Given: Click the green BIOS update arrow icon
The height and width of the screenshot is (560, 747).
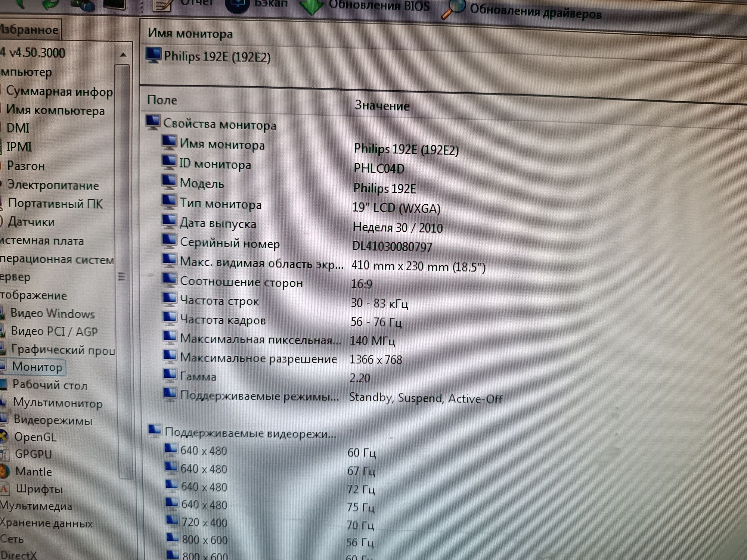Looking at the screenshot, I should tap(312, 7).
